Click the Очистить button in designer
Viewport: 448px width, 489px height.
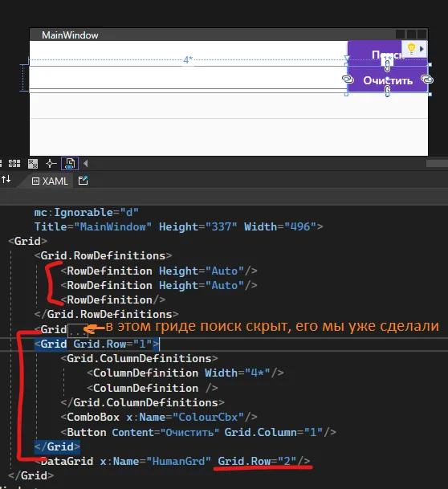pyautogui.click(x=388, y=80)
